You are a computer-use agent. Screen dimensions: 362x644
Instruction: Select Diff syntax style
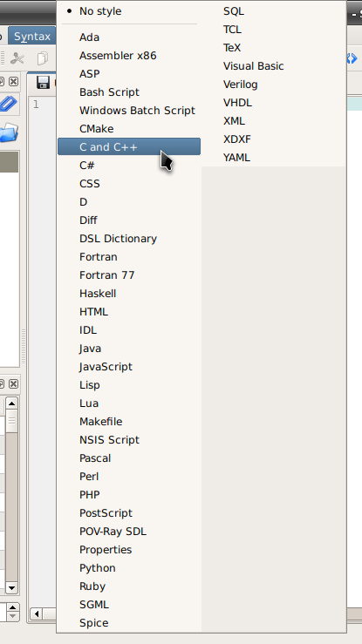[129, 220]
